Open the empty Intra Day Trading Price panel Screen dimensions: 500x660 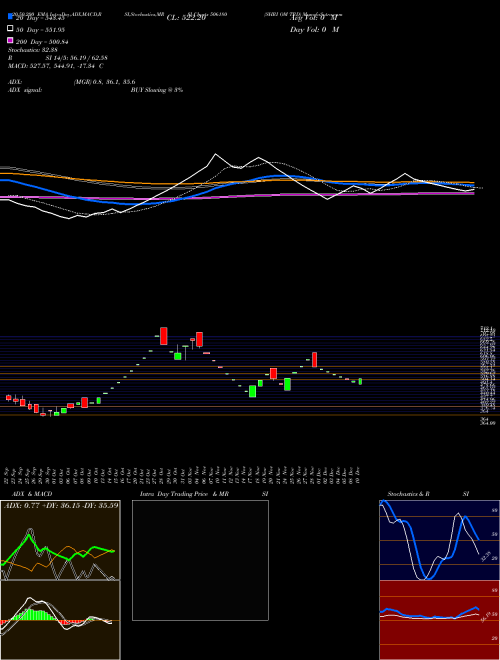tap(200, 560)
